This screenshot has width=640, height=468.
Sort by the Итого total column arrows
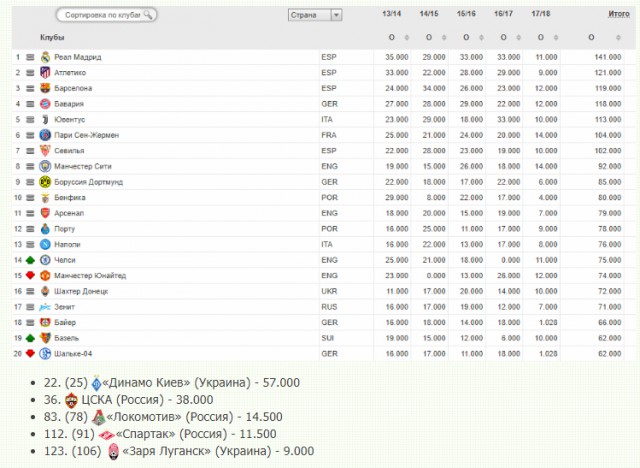[618, 38]
